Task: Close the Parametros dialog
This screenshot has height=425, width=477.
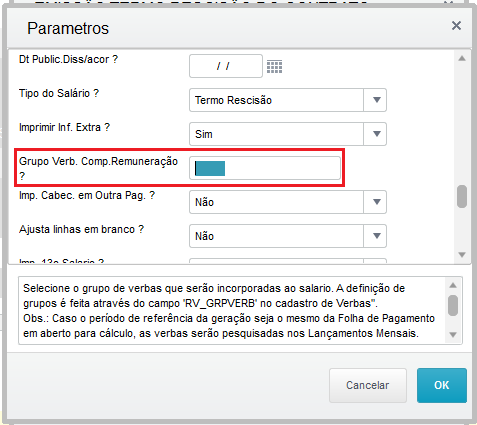Action: coord(456,25)
